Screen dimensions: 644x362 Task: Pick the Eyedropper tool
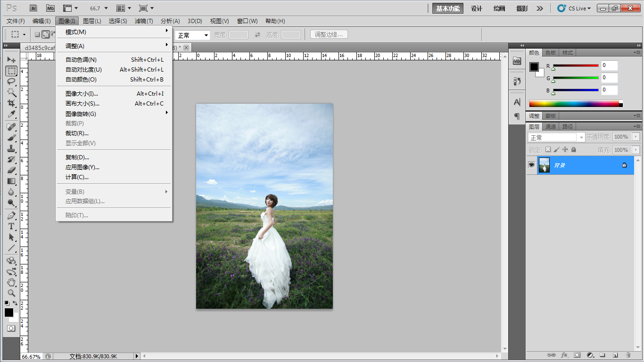[x=11, y=114]
